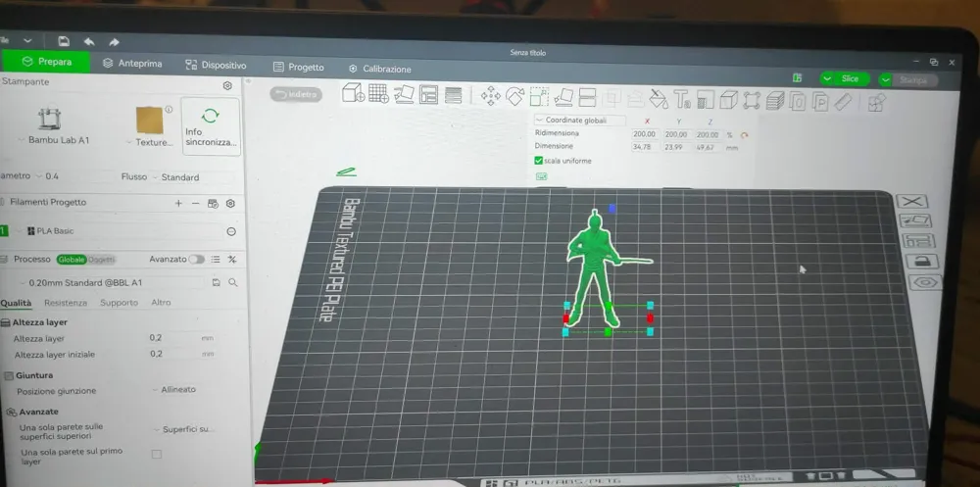Open the Coordinate globali dropdown
The image size is (980, 487).
579,120
